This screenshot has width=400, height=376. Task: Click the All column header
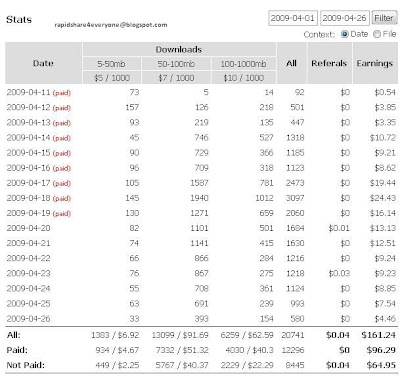click(x=291, y=63)
